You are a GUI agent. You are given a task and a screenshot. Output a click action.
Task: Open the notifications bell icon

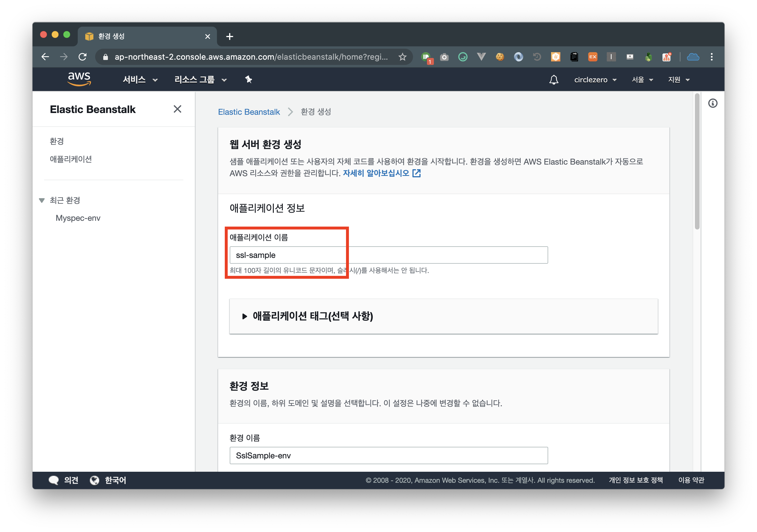click(554, 80)
